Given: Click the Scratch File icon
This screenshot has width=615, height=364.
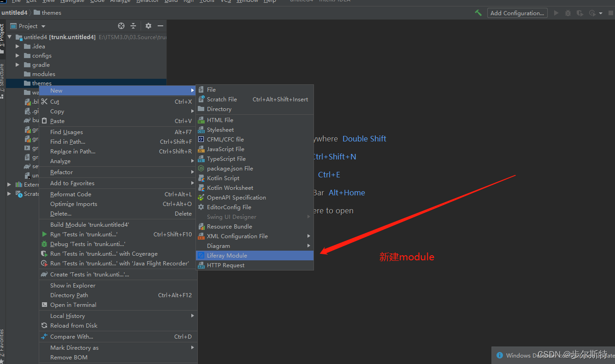Looking at the screenshot, I should coord(201,99).
